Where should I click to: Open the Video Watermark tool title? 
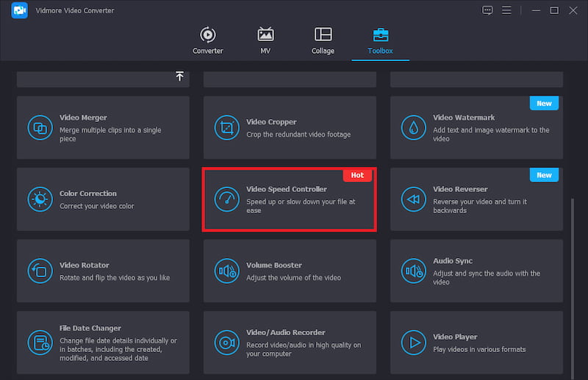coord(464,118)
